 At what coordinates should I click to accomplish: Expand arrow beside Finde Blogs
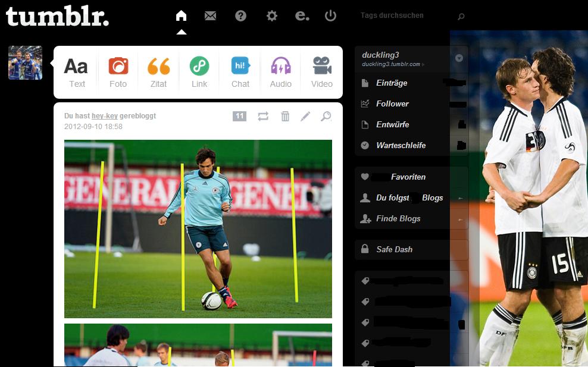point(461,219)
